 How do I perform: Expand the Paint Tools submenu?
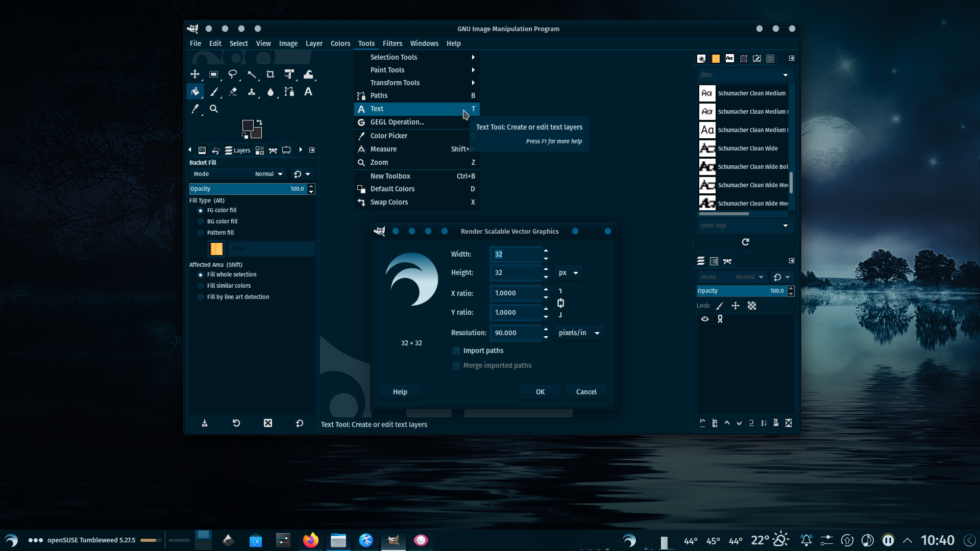pyautogui.click(x=416, y=70)
